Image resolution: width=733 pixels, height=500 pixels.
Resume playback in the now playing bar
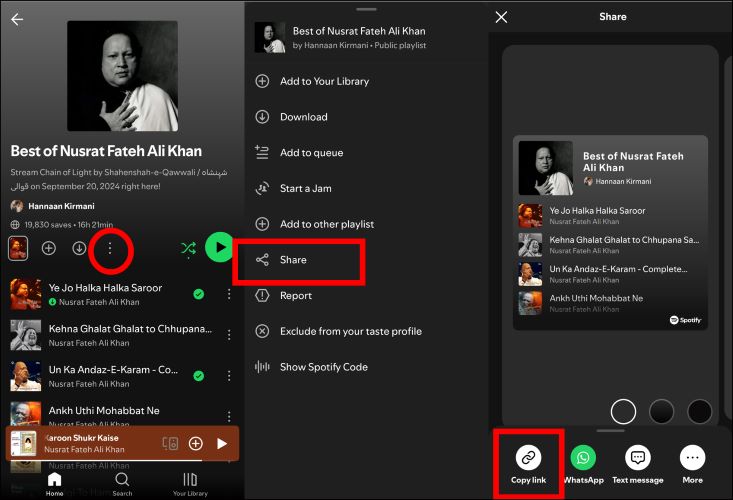coord(222,443)
